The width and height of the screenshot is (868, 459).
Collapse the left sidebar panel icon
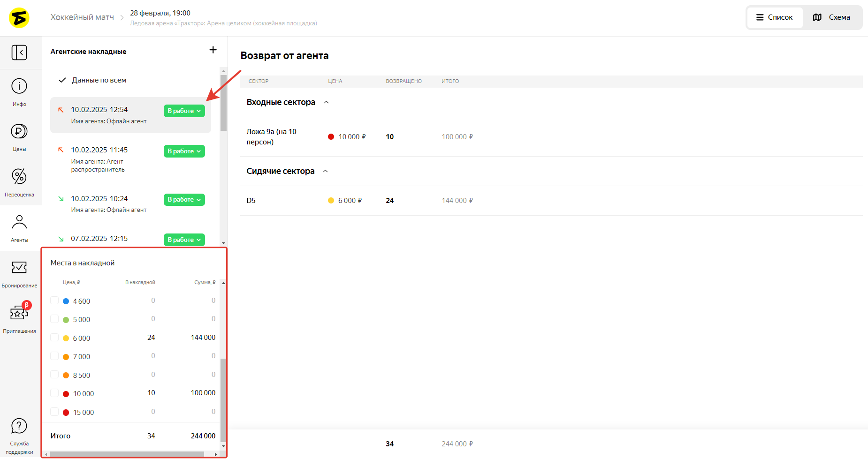tap(19, 53)
